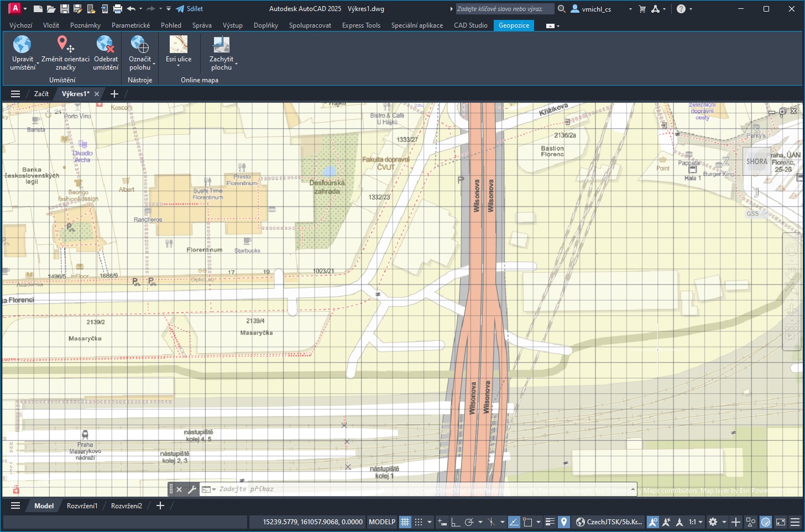Open the CAD Studio ribbon tab
This screenshot has width=805, height=532.
click(x=471, y=25)
